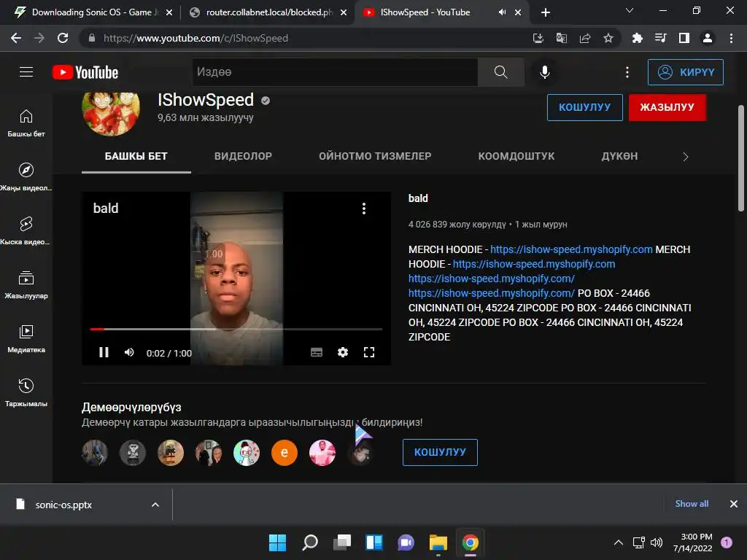Open the bald video title link
Image resolution: width=747 pixels, height=560 pixels.
[418, 198]
